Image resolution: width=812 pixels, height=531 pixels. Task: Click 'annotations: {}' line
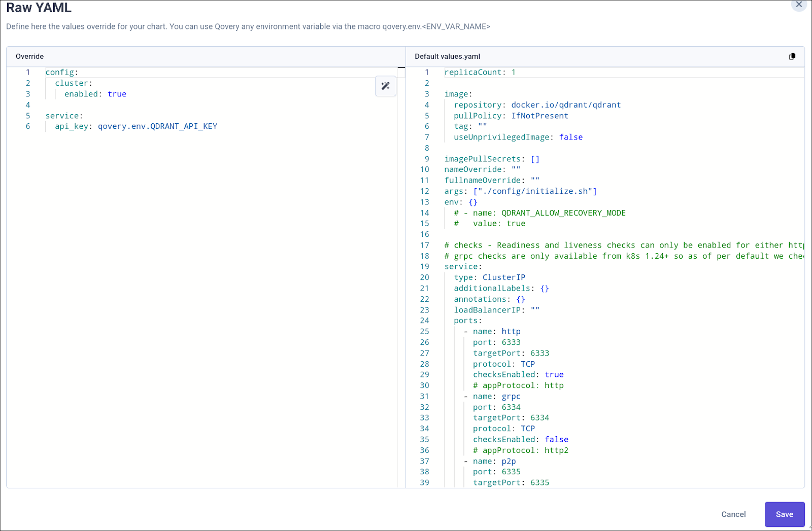(489, 300)
